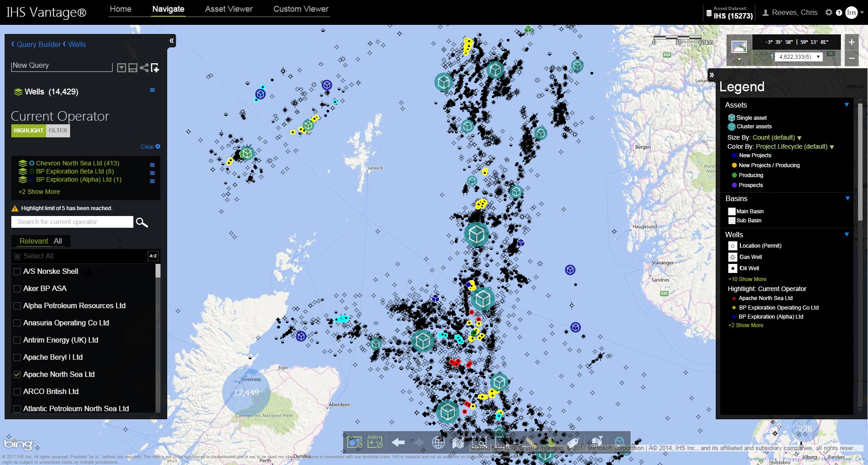868x465 pixels.
Task: Collapse the Assets legend section
Action: (x=847, y=105)
